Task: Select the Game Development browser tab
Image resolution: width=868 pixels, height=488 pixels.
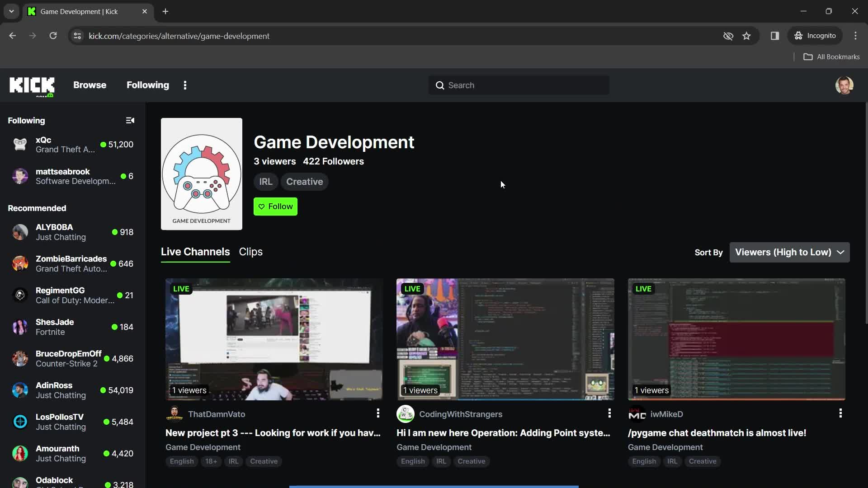Action: coord(88,12)
